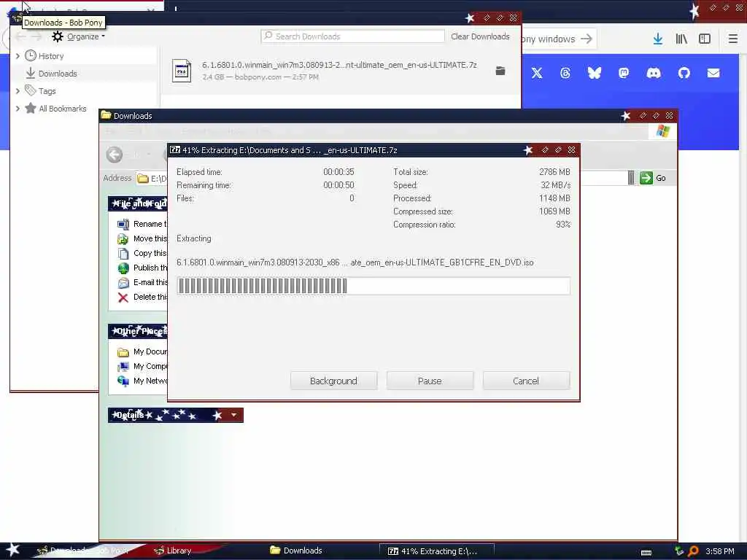Switch to 41% Extracting taskbar button
The width and height of the screenshot is (747, 560).
[436, 551]
